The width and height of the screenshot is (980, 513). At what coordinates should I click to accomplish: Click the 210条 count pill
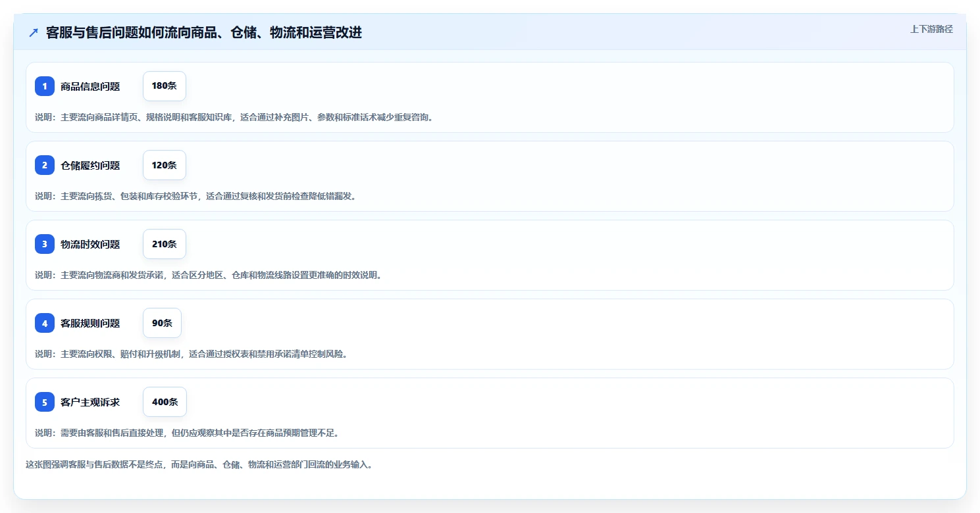tap(165, 244)
